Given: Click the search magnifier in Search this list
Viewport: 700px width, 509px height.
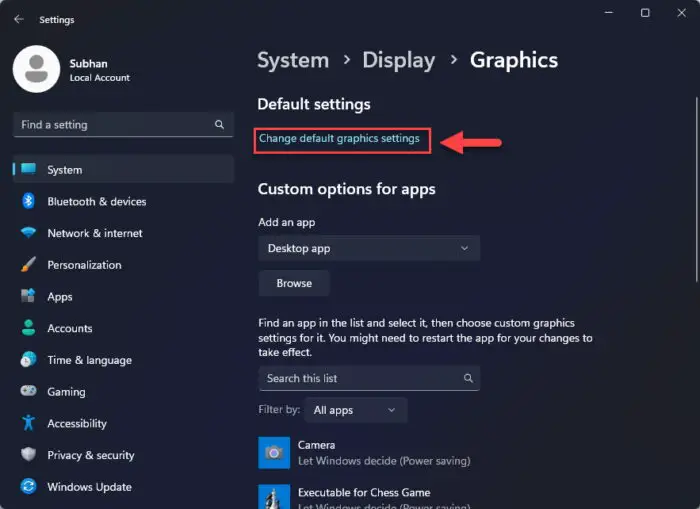Looking at the screenshot, I should click(x=468, y=379).
